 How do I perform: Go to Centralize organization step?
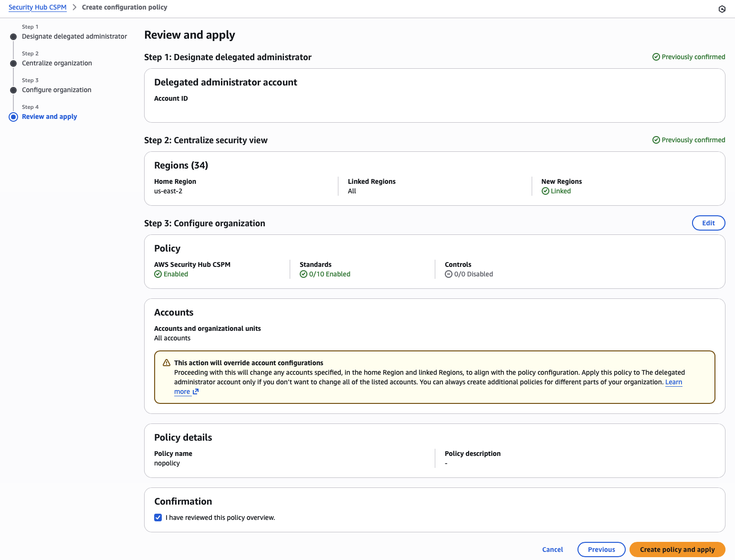click(57, 63)
